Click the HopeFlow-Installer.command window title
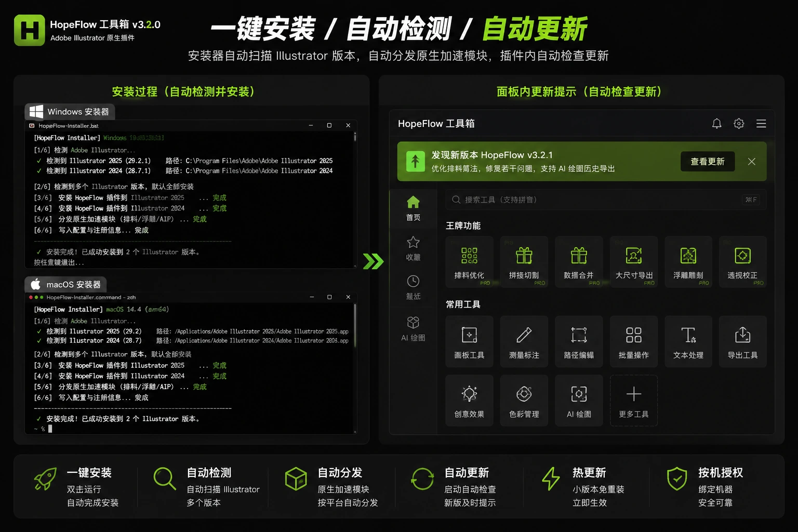Image resolution: width=798 pixels, height=532 pixels. 91,297
